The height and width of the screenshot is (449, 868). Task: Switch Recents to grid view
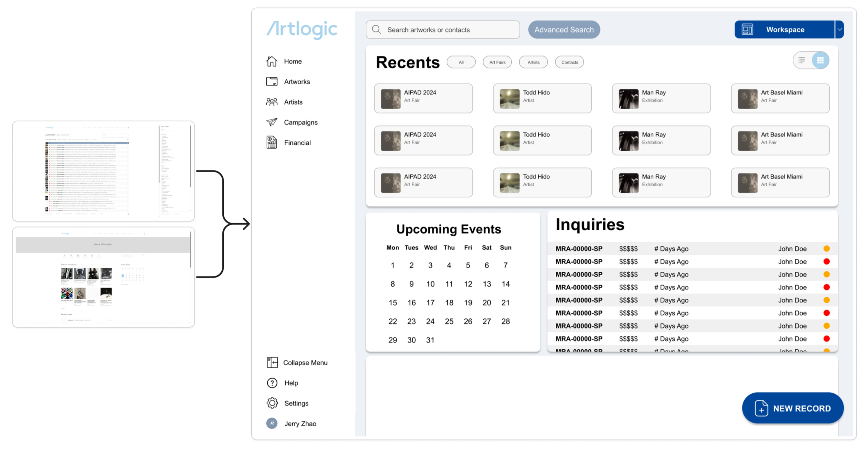tap(820, 60)
